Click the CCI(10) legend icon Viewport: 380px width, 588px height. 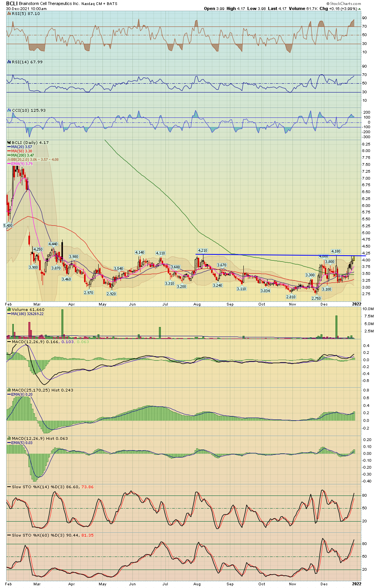coord(9,110)
